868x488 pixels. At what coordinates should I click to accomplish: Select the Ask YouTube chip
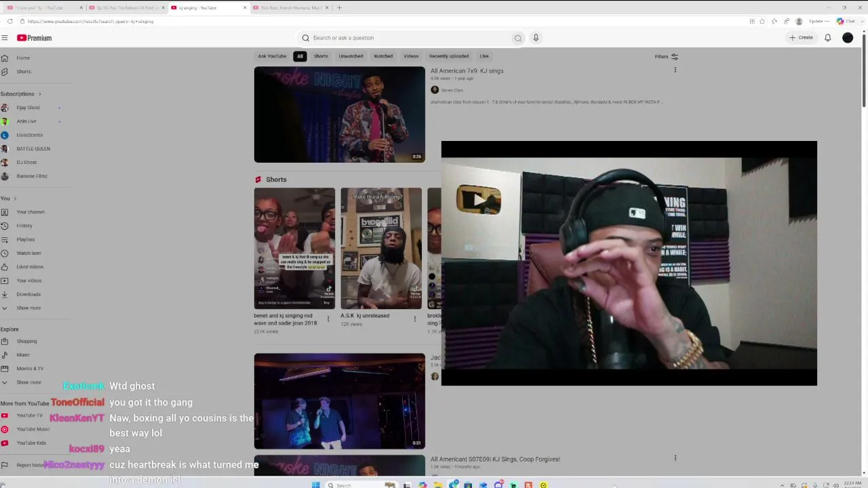tap(272, 56)
